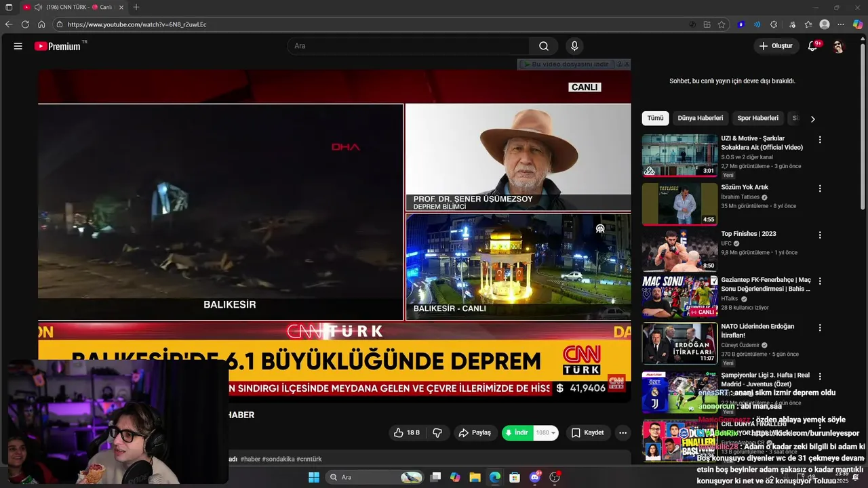Select the Tümü filter chip
This screenshot has width=868, height=488.
coord(655,118)
